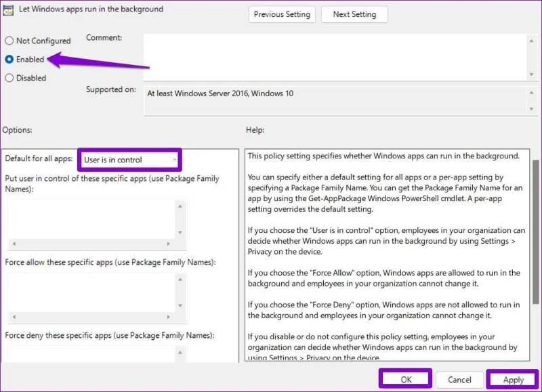This screenshot has width=542, height=392.
Task: Click up arrow in Force deny list
Action: tap(180, 353)
